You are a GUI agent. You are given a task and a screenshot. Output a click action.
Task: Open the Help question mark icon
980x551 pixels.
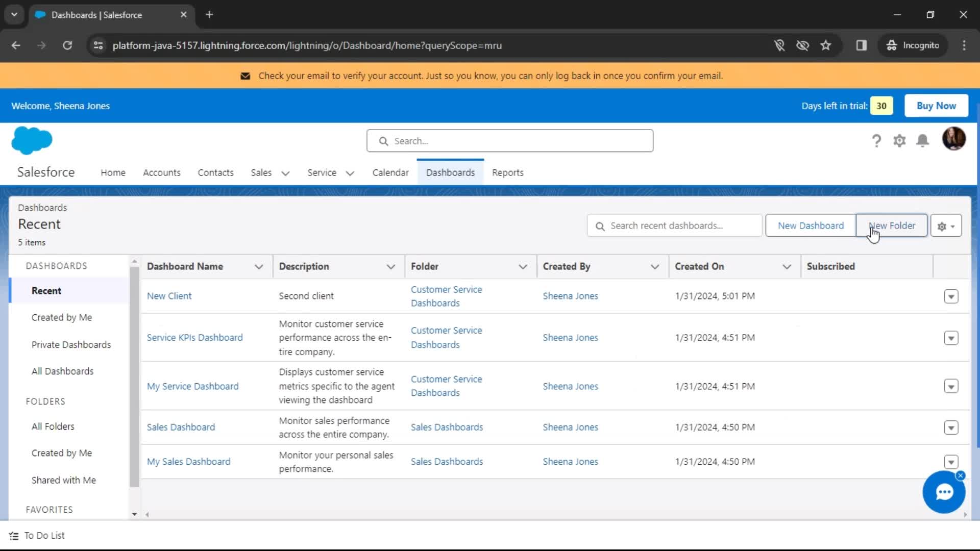point(876,140)
